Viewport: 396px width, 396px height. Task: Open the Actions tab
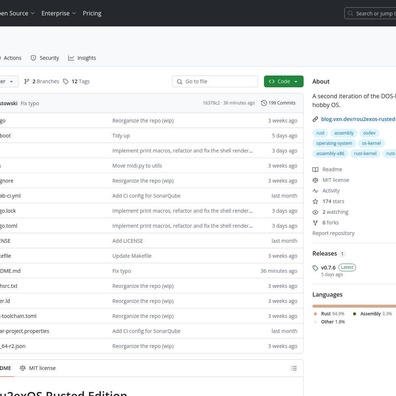coord(12,58)
